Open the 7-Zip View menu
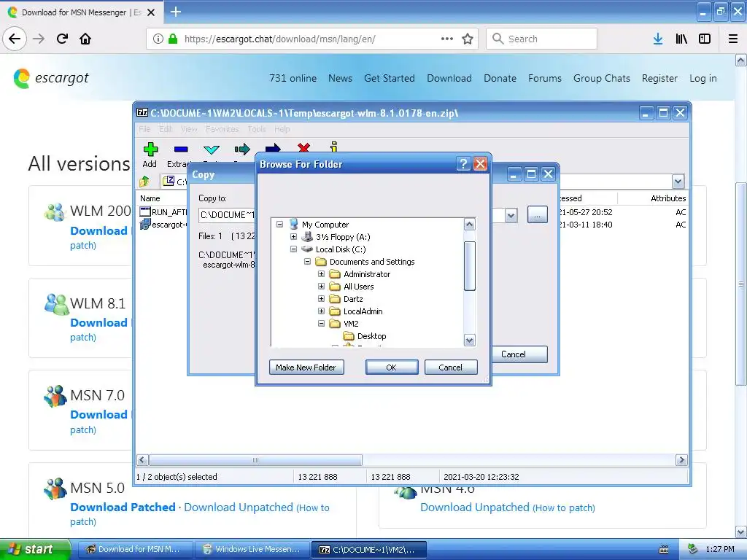The height and width of the screenshot is (560, 747). point(189,129)
